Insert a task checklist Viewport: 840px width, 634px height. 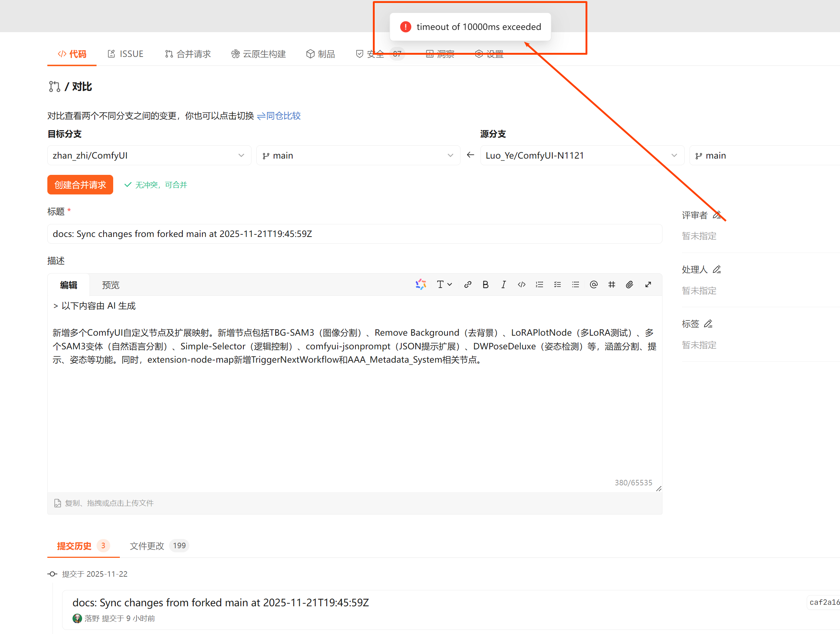point(557,284)
